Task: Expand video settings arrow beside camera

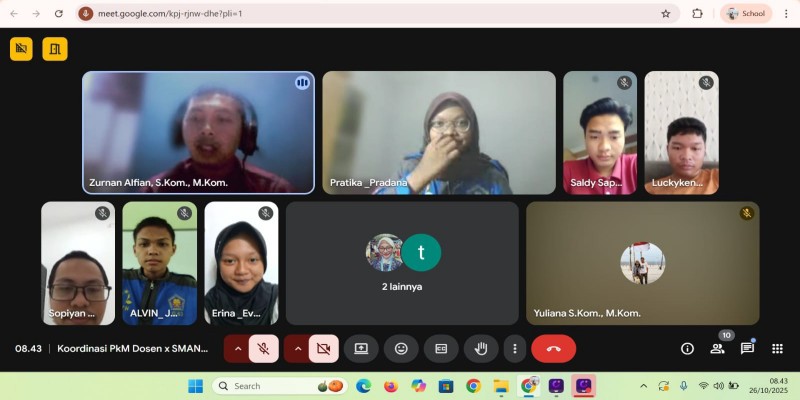Action: [x=296, y=348]
